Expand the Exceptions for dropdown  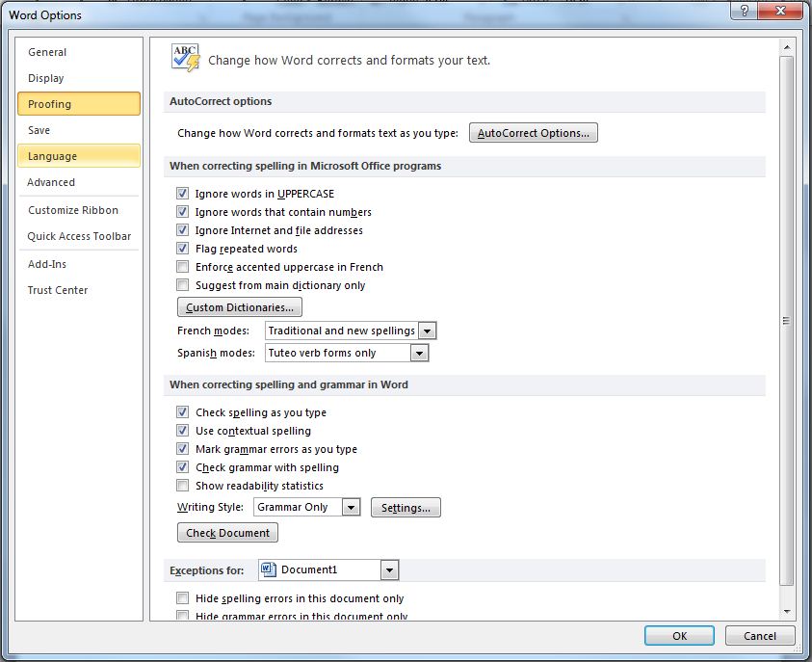[x=389, y=569]
